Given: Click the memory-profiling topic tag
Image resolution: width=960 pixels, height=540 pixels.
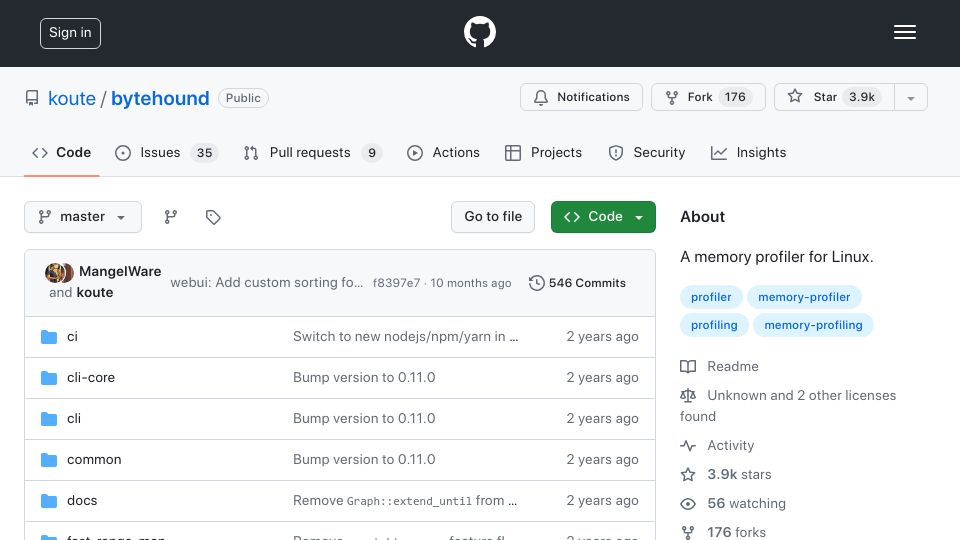Looking at the screenshot, I should coord(813,325).
